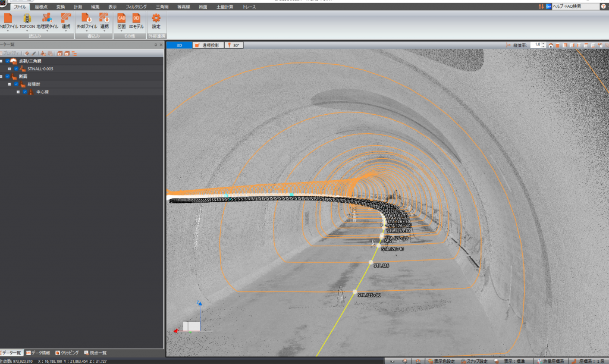Click the 地理院タイル import icon

47,18
